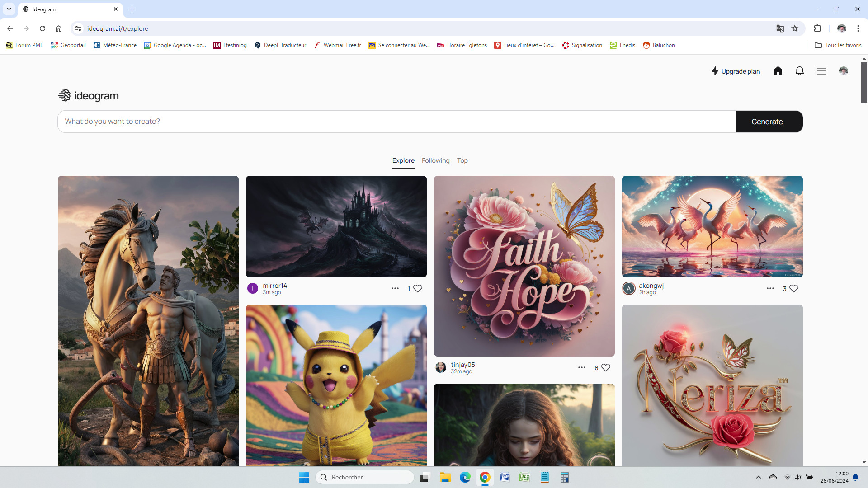Screen dimensions: 868x488
Task: Bookmark this page with the star
Action: (795, 28)
